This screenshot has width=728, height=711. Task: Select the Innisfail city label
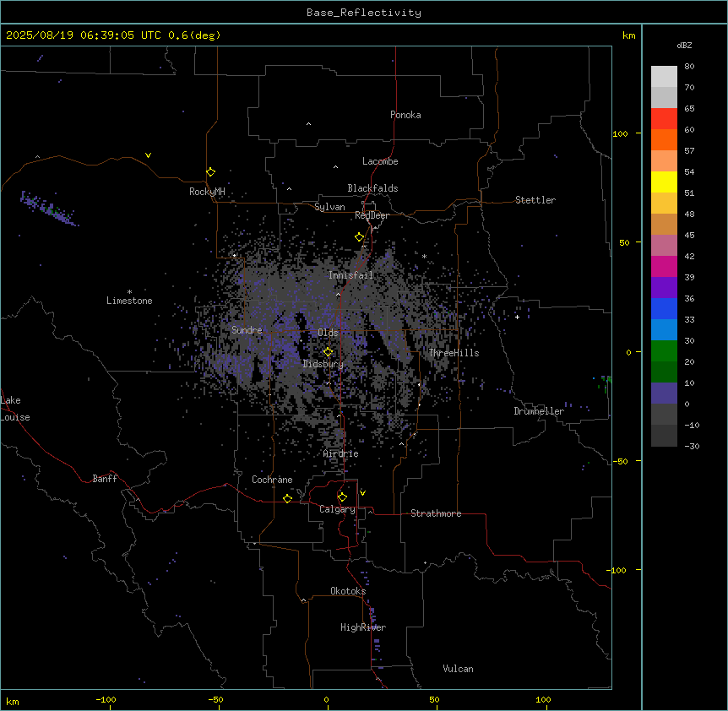(x=350, y=275)
